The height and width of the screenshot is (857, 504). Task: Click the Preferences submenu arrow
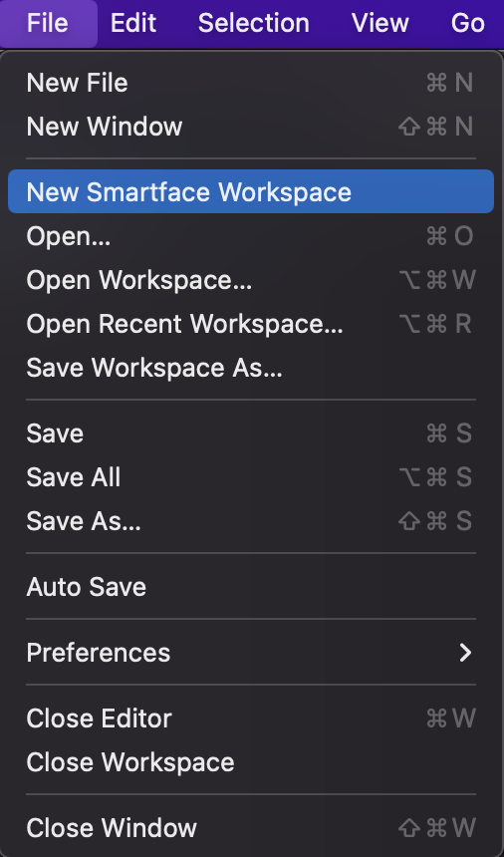tap(465, 653)
